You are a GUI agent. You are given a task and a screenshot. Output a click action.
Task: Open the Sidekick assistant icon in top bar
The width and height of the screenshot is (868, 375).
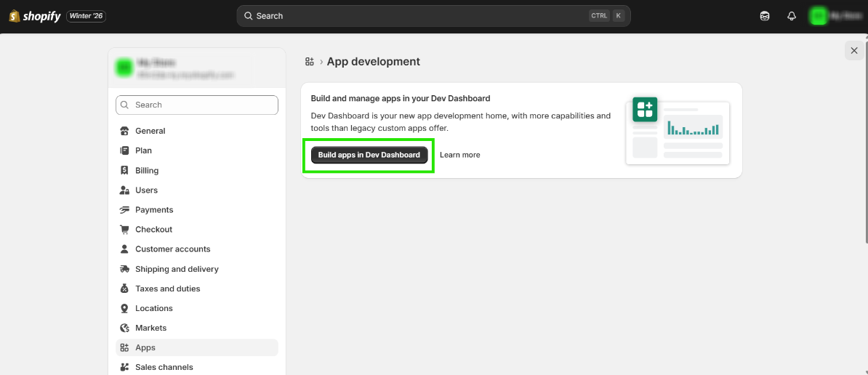[765, 16]
